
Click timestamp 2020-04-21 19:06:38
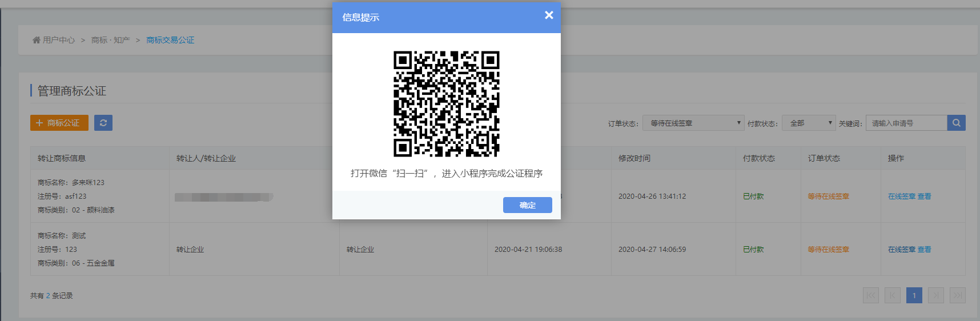pyautogui.click(x=528, y=250)
